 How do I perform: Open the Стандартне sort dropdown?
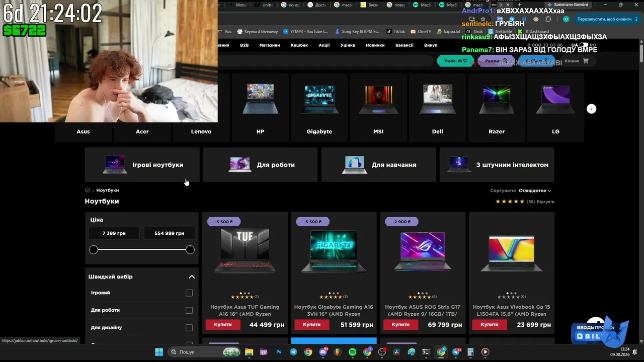tap(535, 191)
